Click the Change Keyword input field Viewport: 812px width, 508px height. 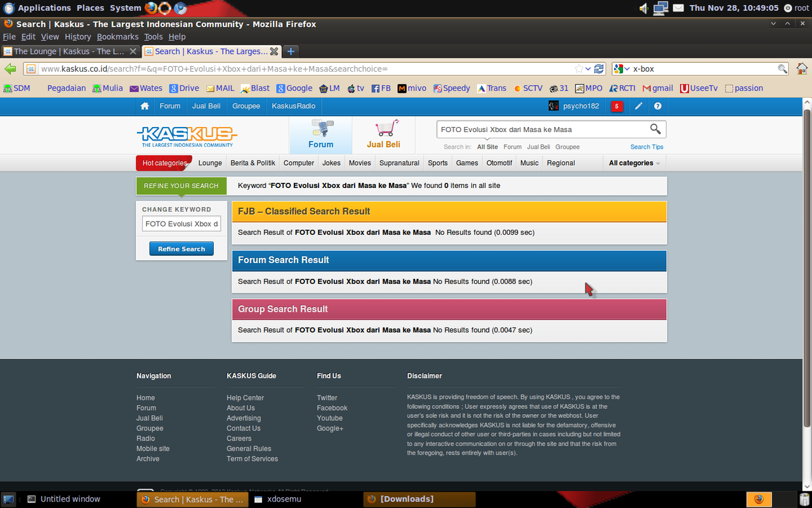tap(181, 224)
